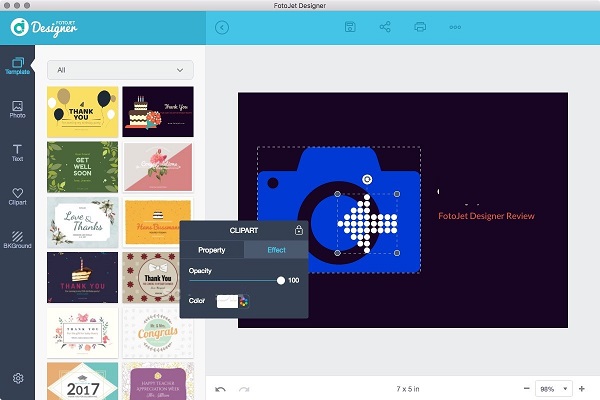Viewport: 600px width, 400px height.
Task: Click the redo arrow
Action: [x=244, y=389]
